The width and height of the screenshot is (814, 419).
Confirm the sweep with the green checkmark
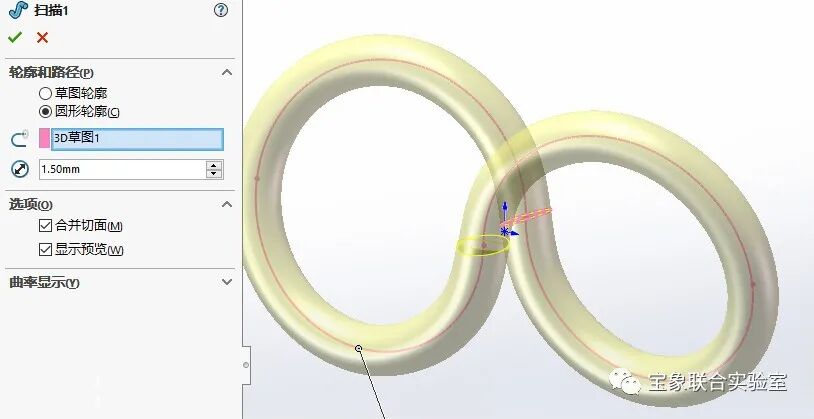click(x=15, y=37)
